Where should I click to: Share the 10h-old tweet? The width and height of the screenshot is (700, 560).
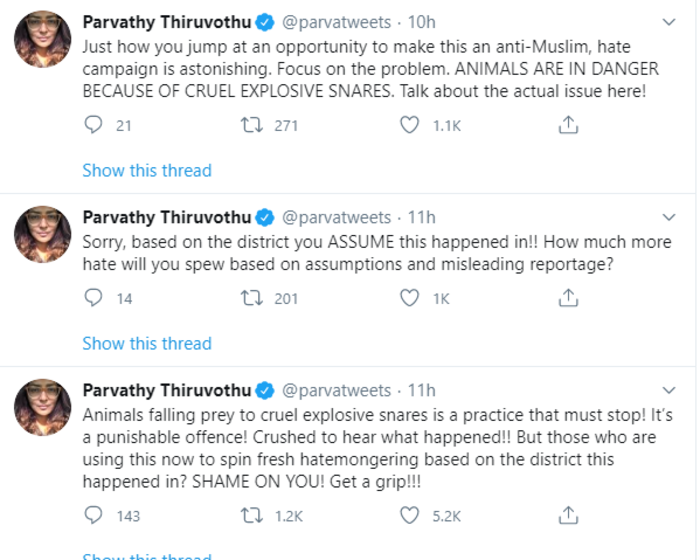568,125
